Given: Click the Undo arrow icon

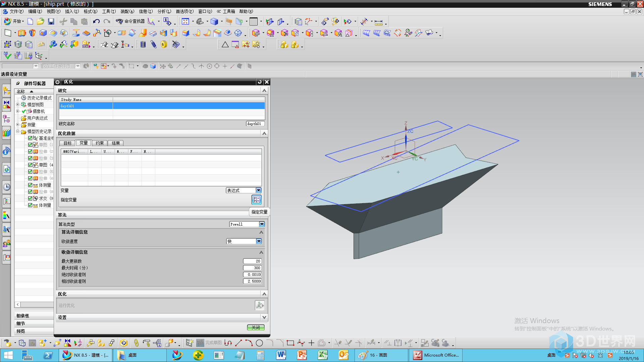Looking at the screenshot, I should [96, 21].
